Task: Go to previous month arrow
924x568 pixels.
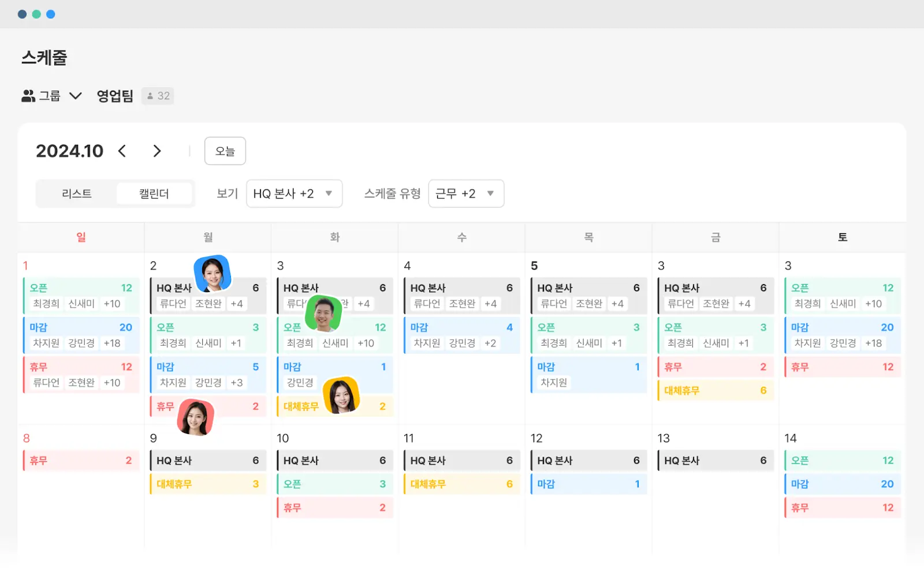Action: [122, 151]
